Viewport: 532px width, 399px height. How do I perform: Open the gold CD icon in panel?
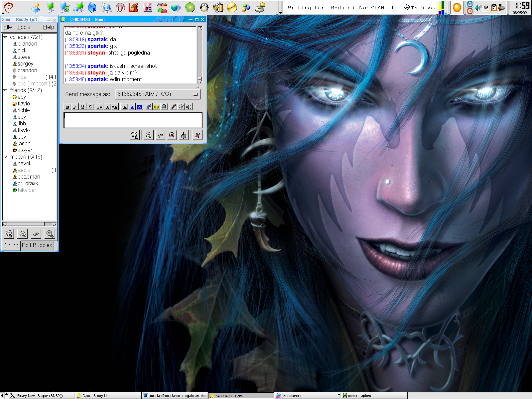[x=232, y=7]
